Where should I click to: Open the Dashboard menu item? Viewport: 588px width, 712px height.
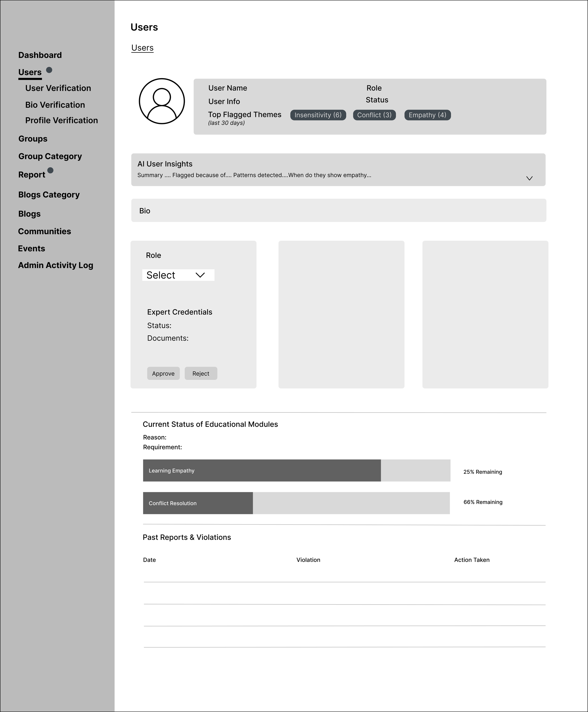[x=40, y=55]
